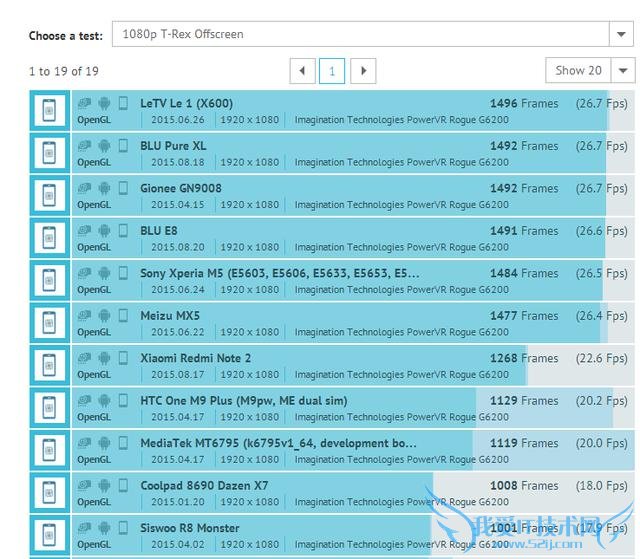Click 1129 Frames score of HTC One M9 Plus
Screen dimensions: 640x559
pos(524,400)
